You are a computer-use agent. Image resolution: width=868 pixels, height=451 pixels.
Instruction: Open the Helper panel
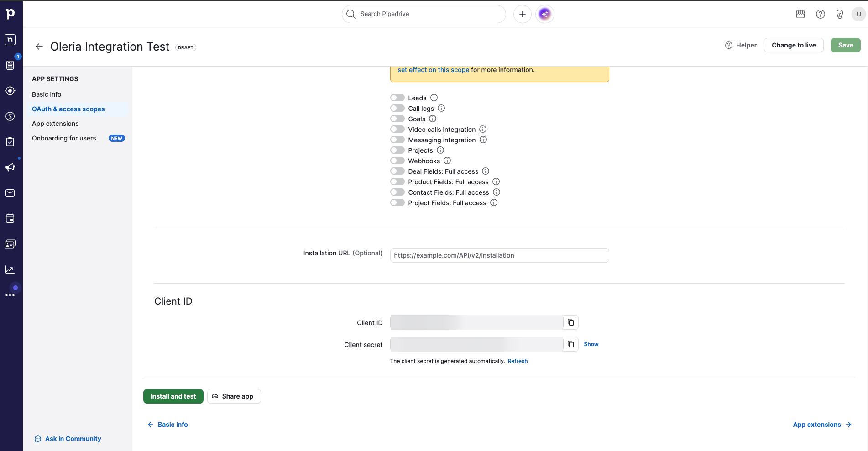click(x=741, y=45)
